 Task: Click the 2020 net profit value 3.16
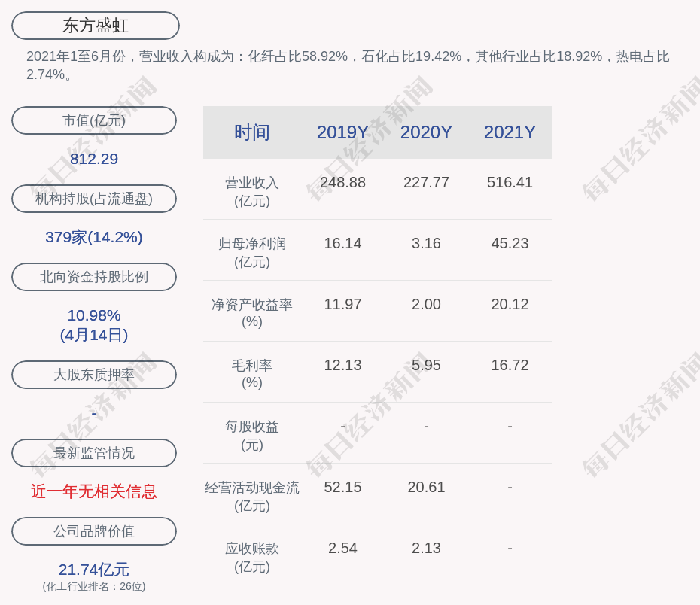426,244
